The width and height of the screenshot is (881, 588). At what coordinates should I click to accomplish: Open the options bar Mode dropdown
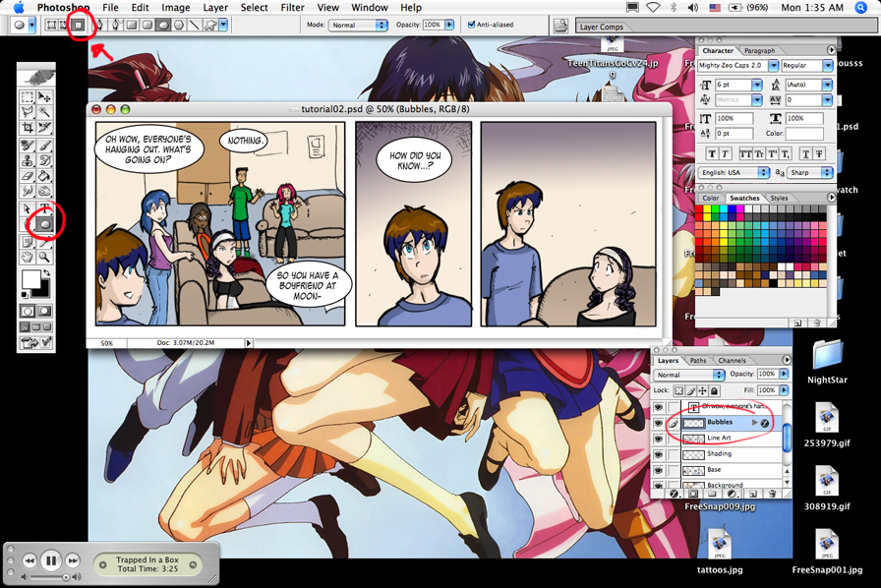click(x=358, y=25)
